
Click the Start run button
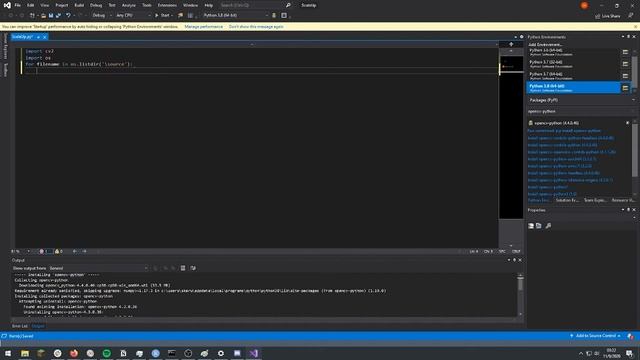pyautogui.click(x=162, y=16)
